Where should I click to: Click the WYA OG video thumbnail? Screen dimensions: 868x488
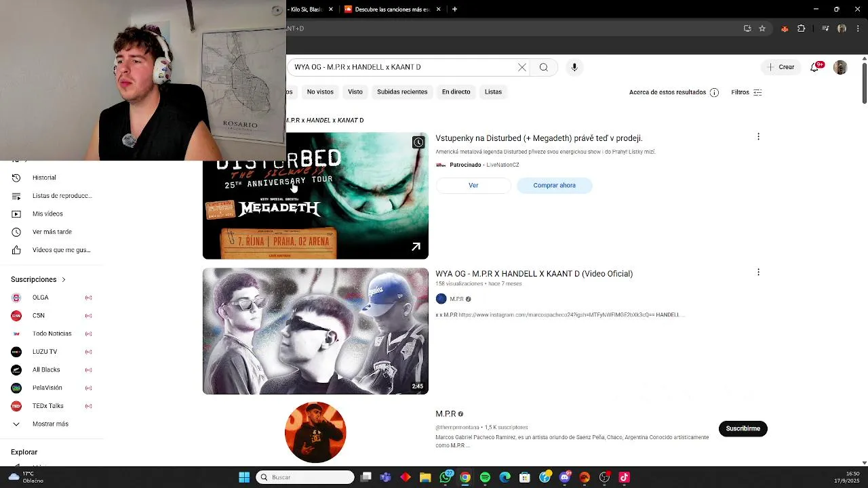coord(315,331)
